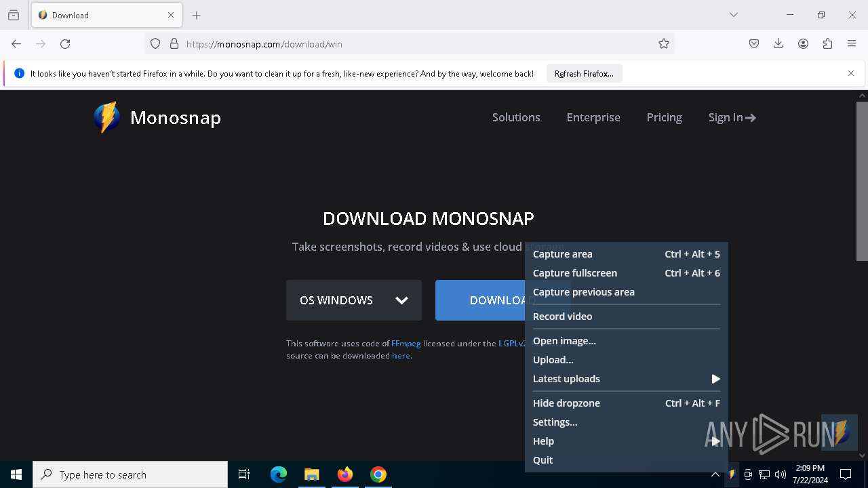868x488 pixels.
Task: Select Capture area menu entry
Action: pos(627,254)
